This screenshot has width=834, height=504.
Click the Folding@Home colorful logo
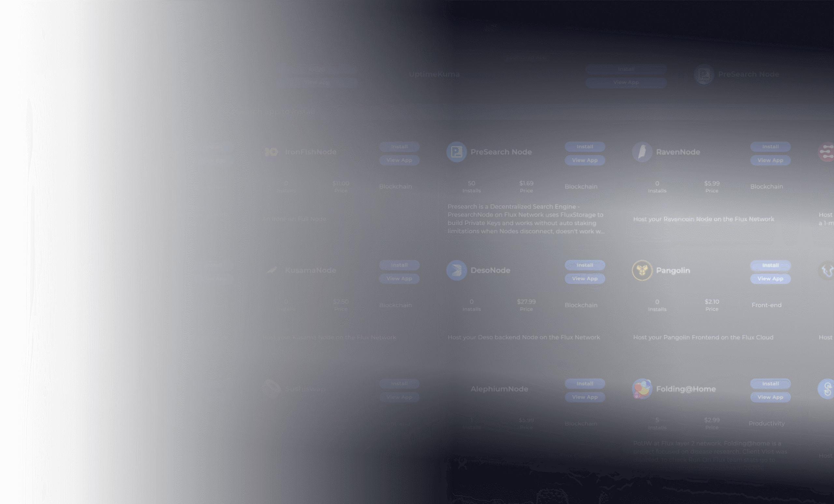[642, 389]
